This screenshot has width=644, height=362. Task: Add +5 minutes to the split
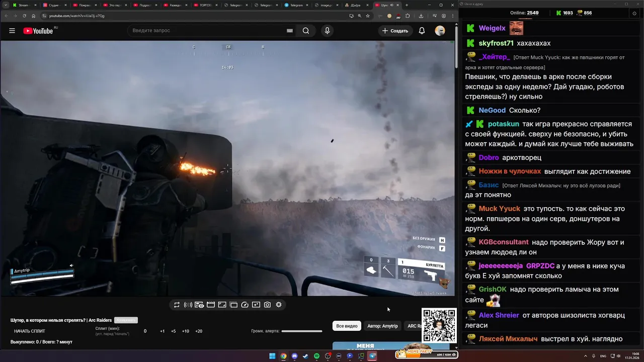174,331
